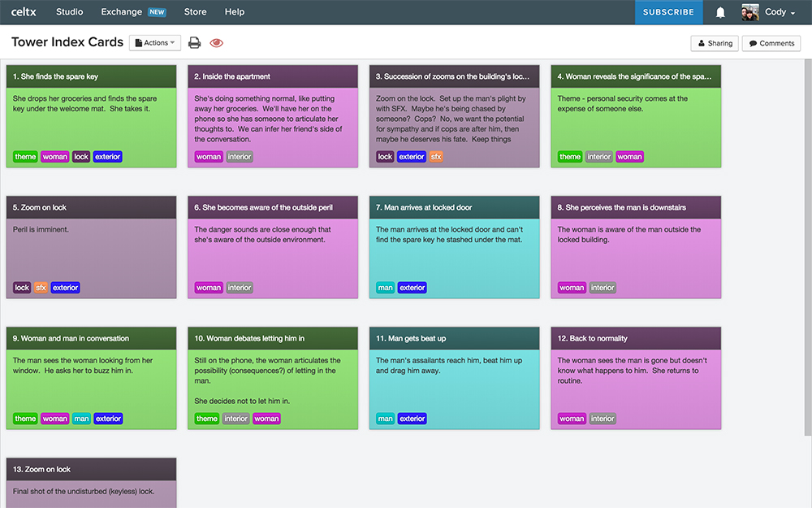This screenshot has width=812, height=508.
Task: Click the exterior tag on card 7
Action: pos(412,288)
